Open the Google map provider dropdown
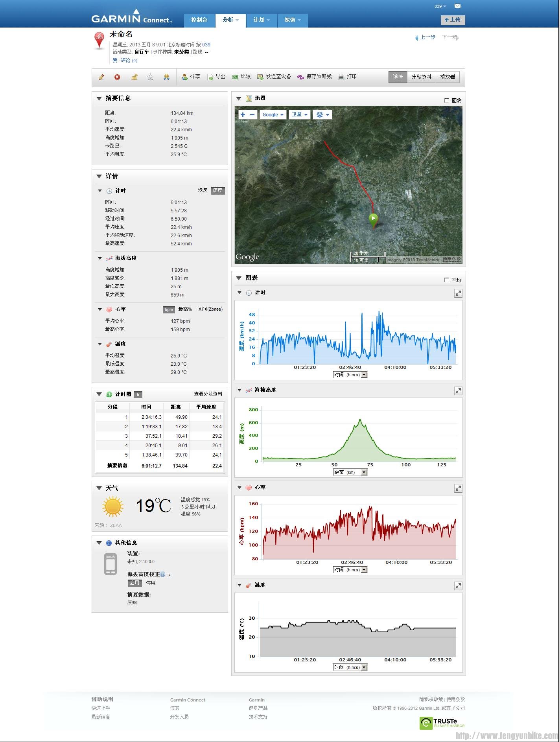560x742 pixels. pos(273,114)
